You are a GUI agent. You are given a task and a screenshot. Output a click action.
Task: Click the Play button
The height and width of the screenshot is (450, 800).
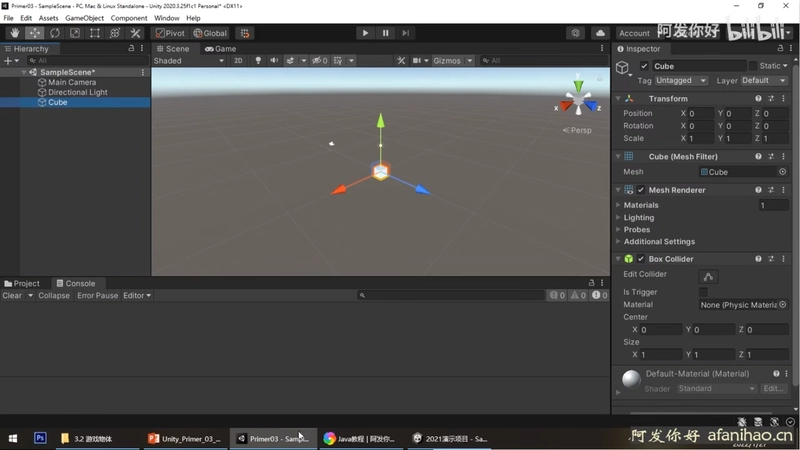365,33
